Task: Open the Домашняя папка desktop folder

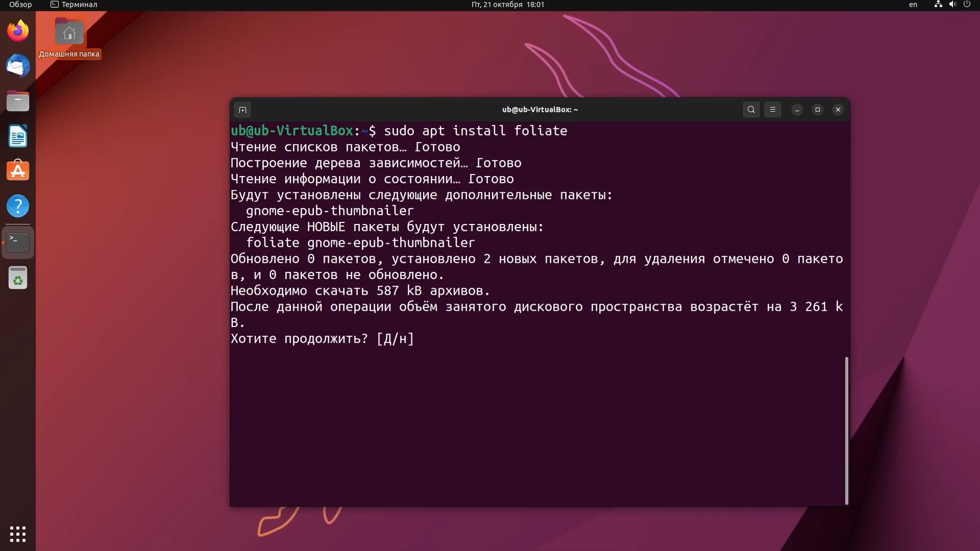Action: pyautogui.click(x=69, y=39)
